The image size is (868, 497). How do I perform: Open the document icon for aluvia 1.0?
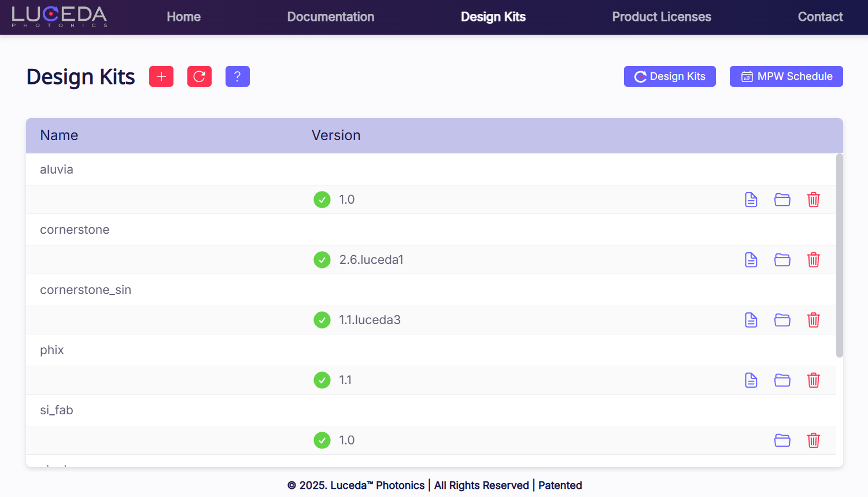[751, 200]
